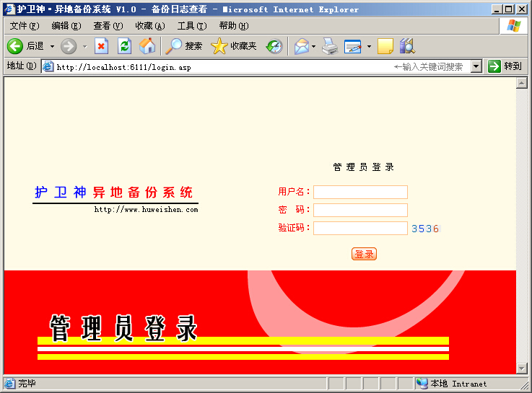Screen dimensions: 532x393
Task: Go to Home page icon
Action: point(147,46)
